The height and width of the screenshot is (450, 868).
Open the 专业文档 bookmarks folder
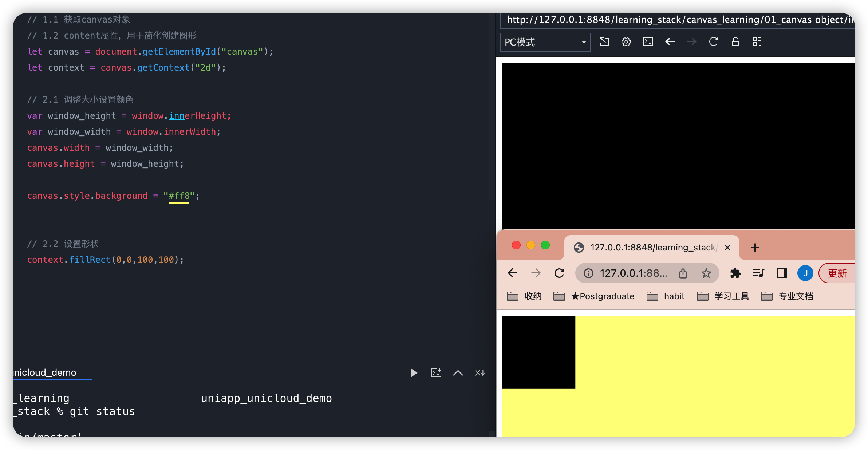(x=787, y=296)
